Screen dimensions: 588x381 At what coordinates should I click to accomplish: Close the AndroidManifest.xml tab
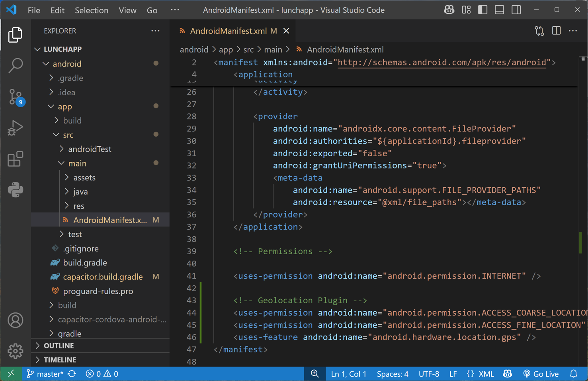[286, 31]
